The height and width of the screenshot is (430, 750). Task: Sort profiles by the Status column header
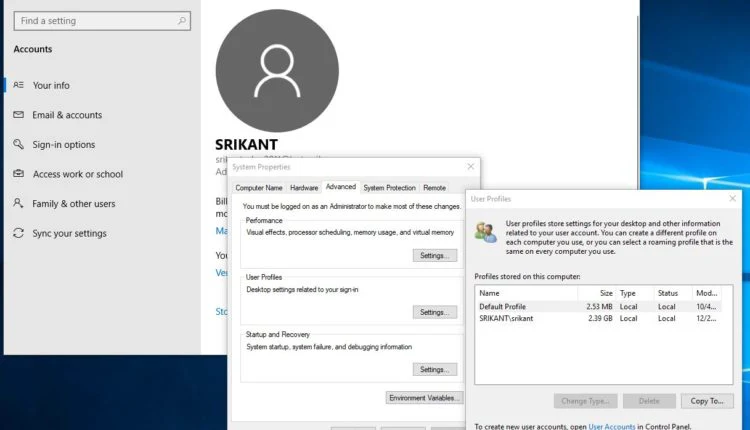pyautogui.click(x=673, y=293)
